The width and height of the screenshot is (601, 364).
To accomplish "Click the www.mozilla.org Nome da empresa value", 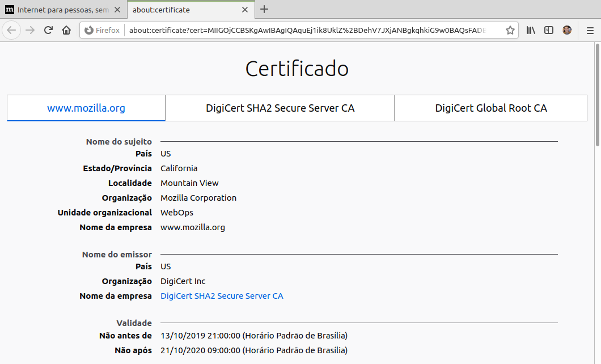I will pos(193,227).
